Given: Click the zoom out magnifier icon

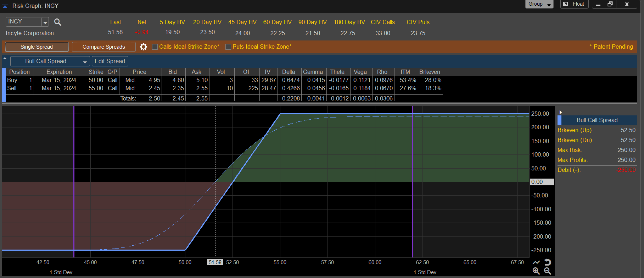Looking at the screenshot, I should coord(548,271).
